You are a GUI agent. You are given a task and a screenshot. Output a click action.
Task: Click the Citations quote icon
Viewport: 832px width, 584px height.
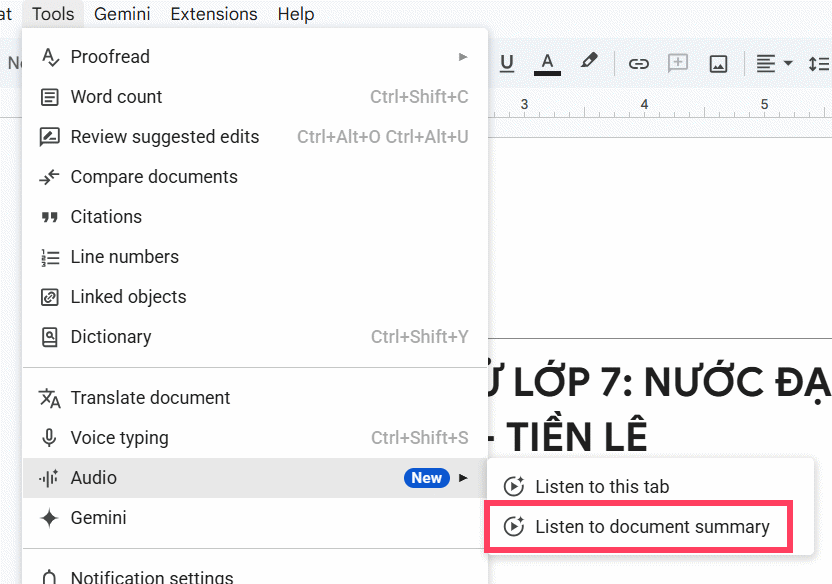coord(50,217)
